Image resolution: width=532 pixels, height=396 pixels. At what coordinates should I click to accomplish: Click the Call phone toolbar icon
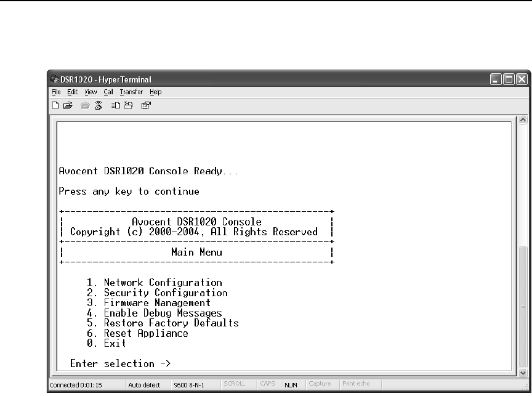tap(85, 106)
